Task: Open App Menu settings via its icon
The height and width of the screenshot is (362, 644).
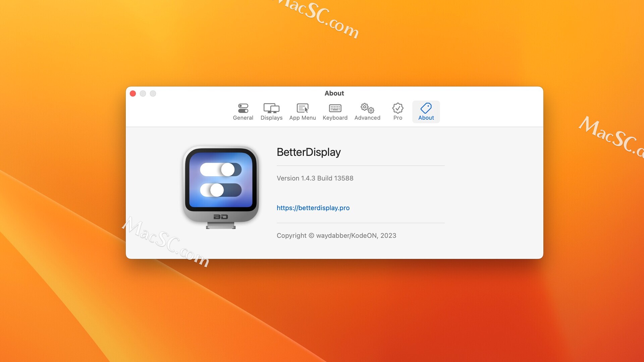Action: (302, 108)
